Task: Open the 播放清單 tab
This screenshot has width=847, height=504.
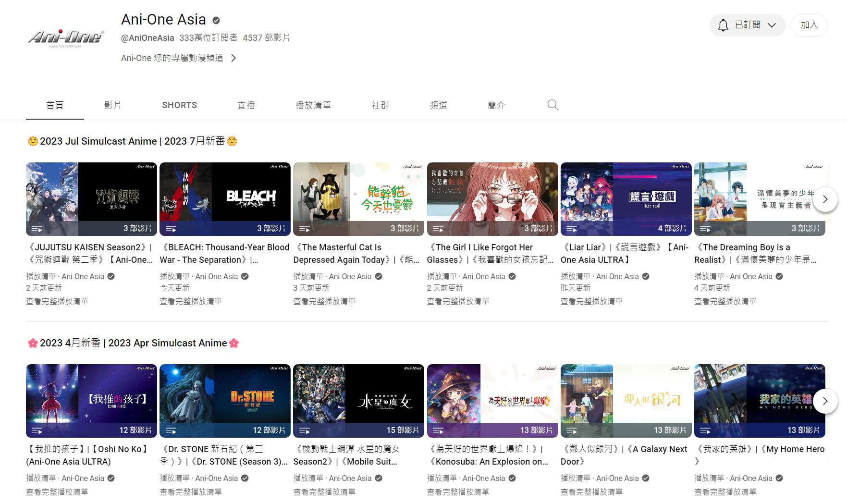Action: click(x=313, y=105)
